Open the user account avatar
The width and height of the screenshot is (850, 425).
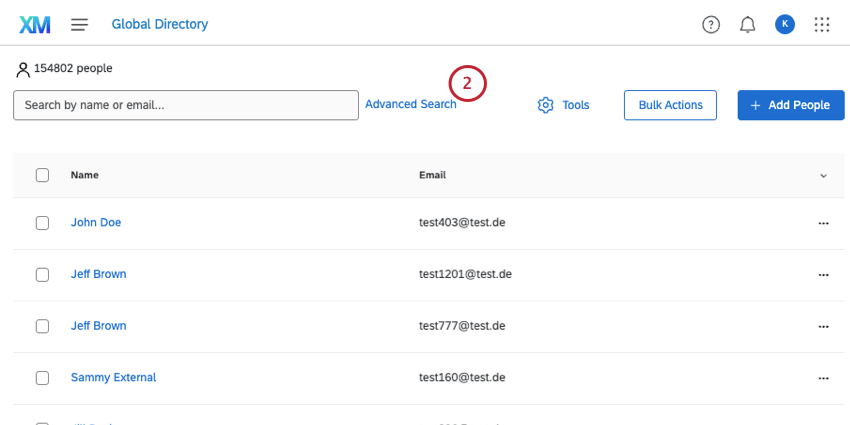pos(785,24)
